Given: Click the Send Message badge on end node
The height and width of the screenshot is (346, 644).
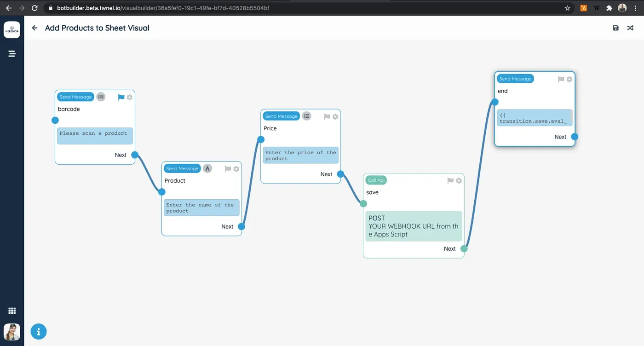Looking at the screenshot, I should click(515, 79).
